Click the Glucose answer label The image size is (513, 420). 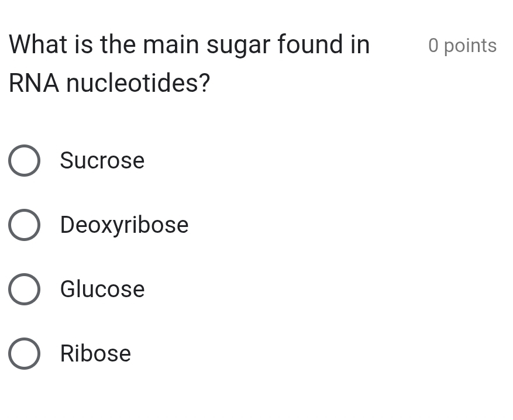click(x=102, y=289)
